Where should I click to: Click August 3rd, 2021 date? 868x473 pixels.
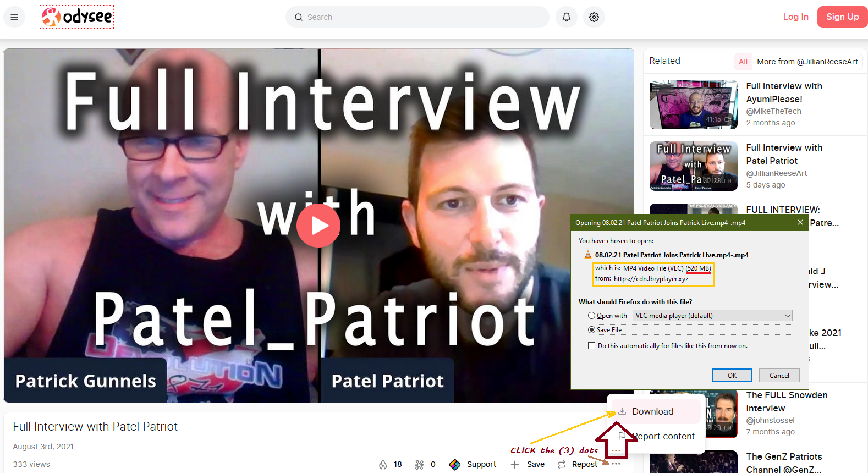pos(43,447)
